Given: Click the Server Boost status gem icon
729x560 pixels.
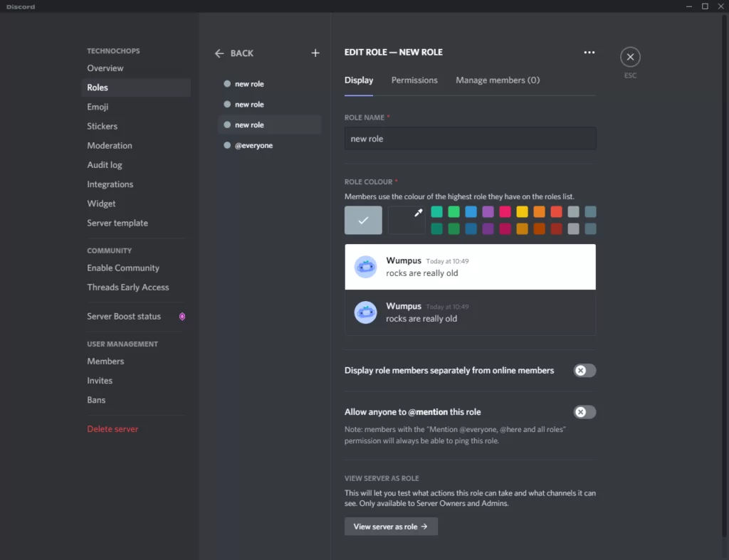Looking at the screenshot, I should click(182, 317).
